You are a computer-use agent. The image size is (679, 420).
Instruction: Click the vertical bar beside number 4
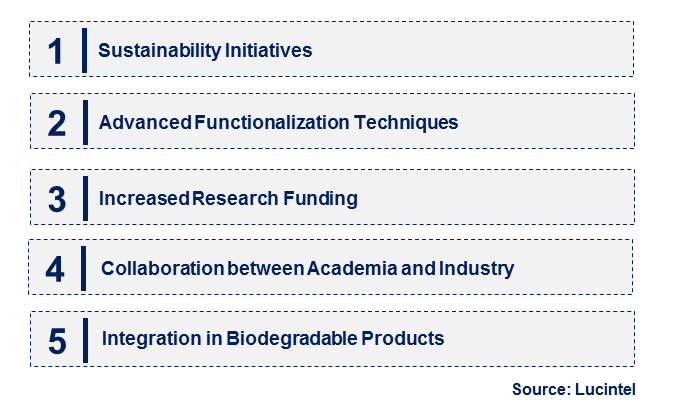[x=84, y=268]
